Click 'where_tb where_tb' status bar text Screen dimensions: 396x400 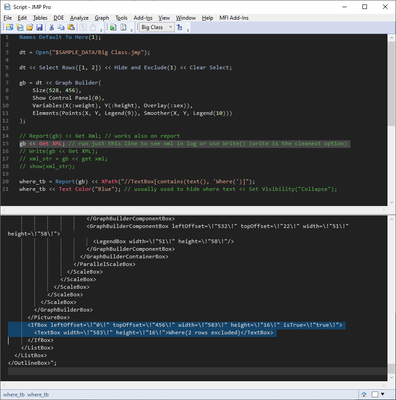[x=26, y=395]
